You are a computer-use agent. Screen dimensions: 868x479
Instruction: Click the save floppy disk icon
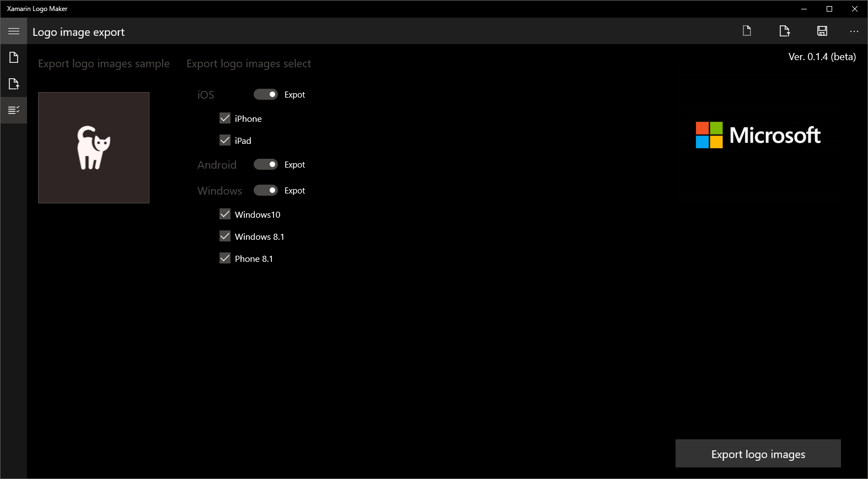[x=822, y=31]
